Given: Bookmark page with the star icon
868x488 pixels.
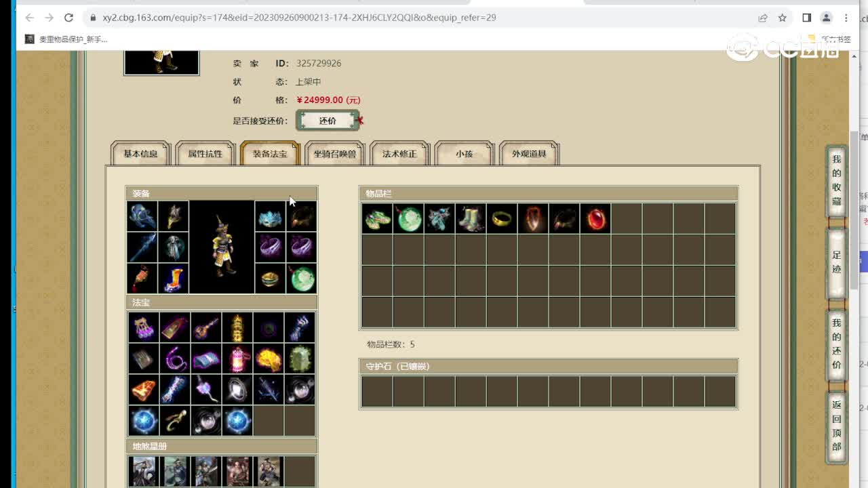Looking at the screenshot, I should click(782, 18).
